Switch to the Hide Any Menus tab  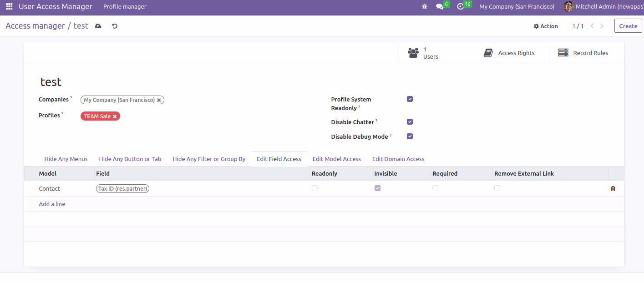[66, 159]
